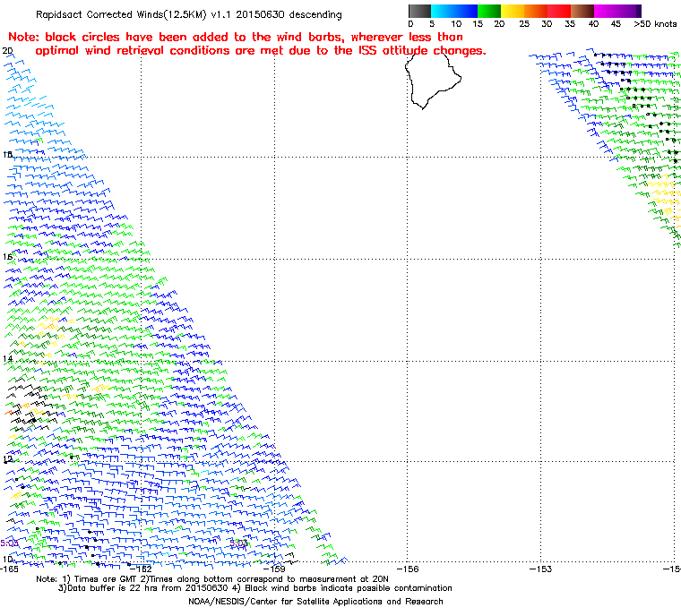Viewport: 681px width, 616px height.
Task: Click the green 15-20 knots legend swatch
Action: point(489,11)
